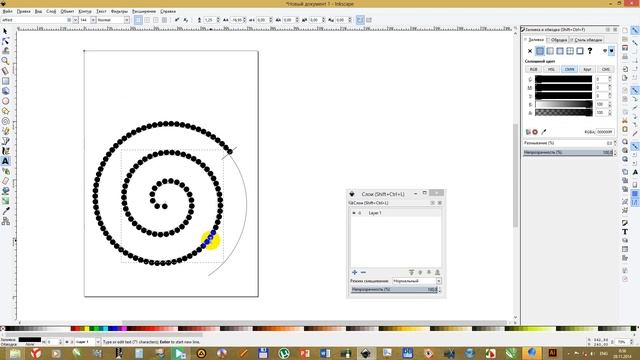Select the Spray tool
Screen dimensions: 640x360
point(5,171)
